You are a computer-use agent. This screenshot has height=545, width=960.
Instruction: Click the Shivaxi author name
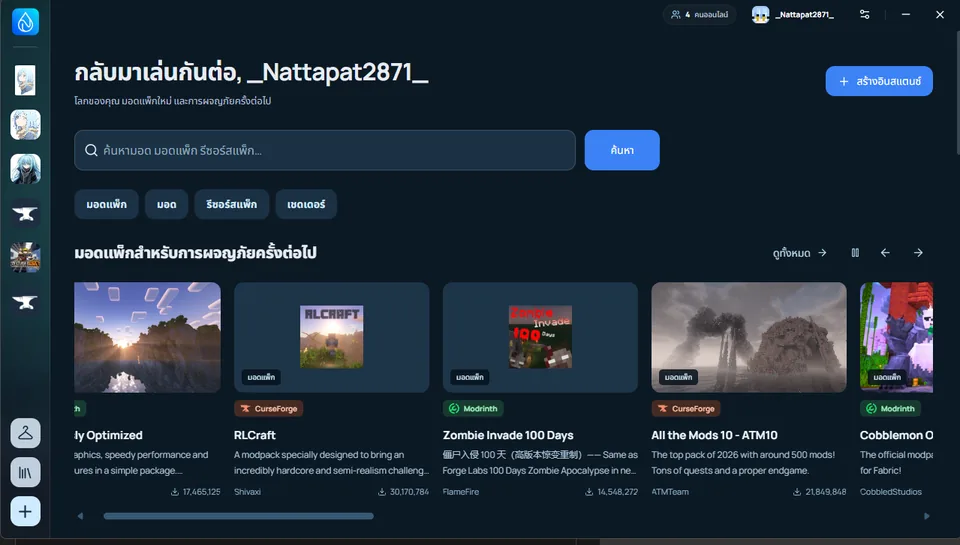pyautogui.click(x=247, y=492)
